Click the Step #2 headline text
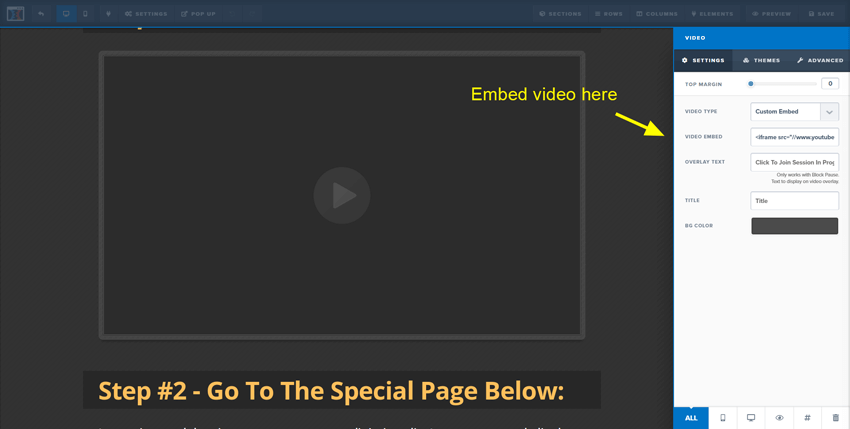 (x=331, y=390)
